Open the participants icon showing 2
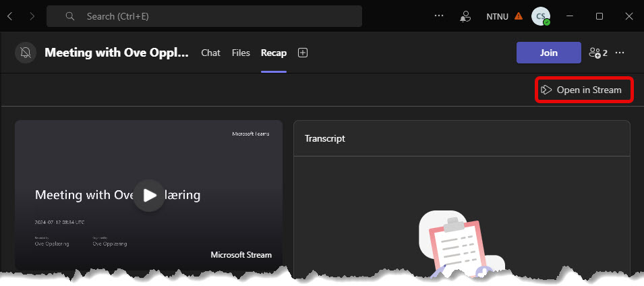The height and width of the screenshot is (286, 644). [x=598, y=53]
